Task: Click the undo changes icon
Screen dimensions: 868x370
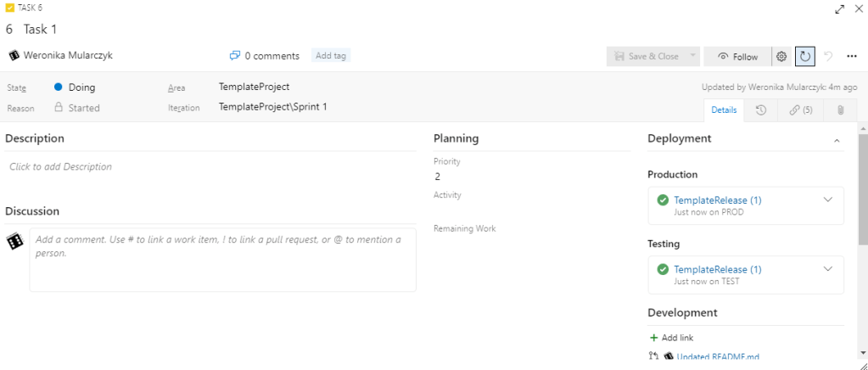Action: [x=828, y=56]
